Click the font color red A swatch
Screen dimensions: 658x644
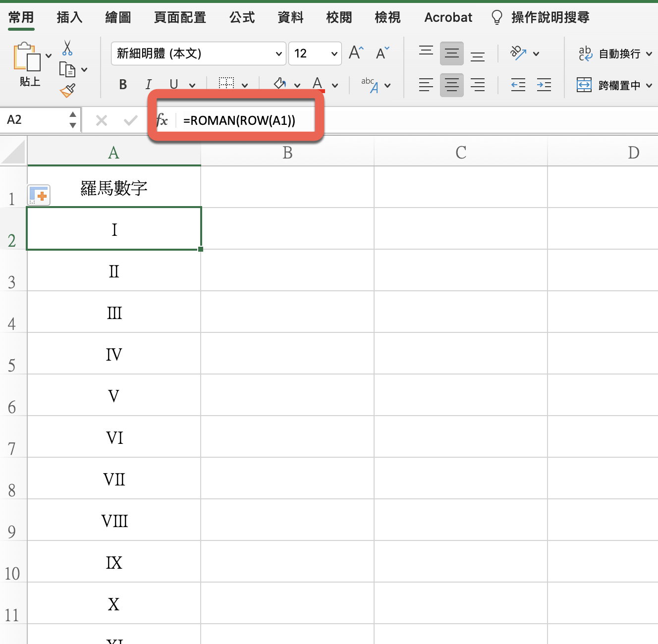(x=318, y=85)
